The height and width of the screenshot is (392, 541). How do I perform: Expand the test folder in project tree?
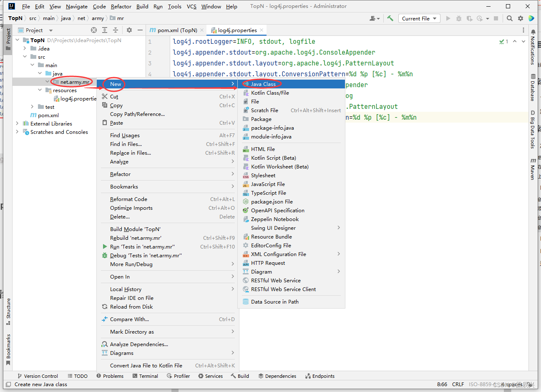[x=32, y=107]
